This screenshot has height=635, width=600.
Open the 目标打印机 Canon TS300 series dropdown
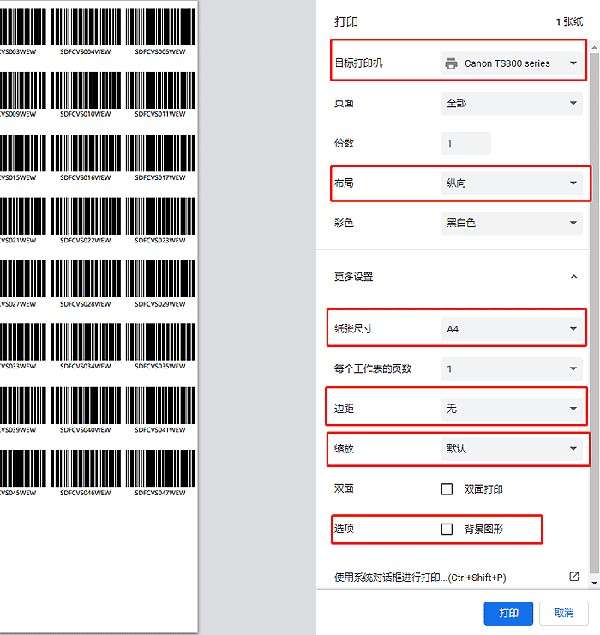point(512,63)
